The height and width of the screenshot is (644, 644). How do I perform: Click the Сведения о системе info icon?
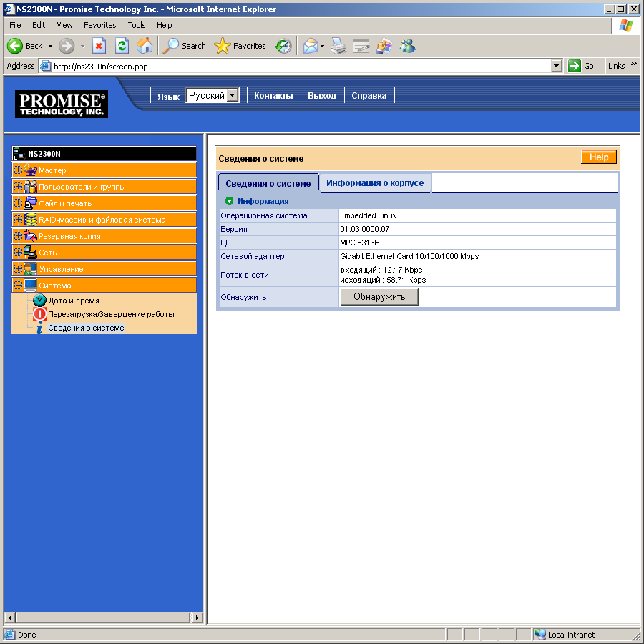pyautogui.click(x=39, y=327)
